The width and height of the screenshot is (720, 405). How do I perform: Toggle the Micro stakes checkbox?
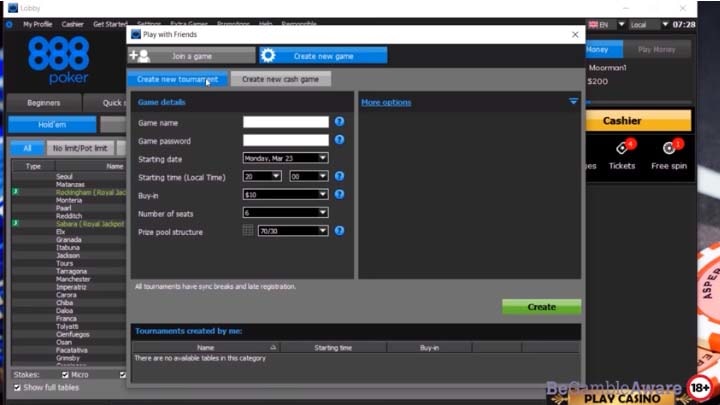(x=65, y=375)
